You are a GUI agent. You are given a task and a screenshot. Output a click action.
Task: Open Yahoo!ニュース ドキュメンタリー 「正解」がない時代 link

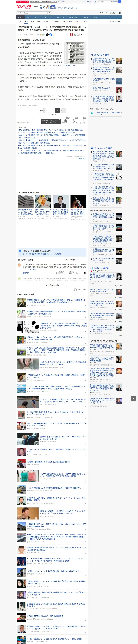[109, 113]
